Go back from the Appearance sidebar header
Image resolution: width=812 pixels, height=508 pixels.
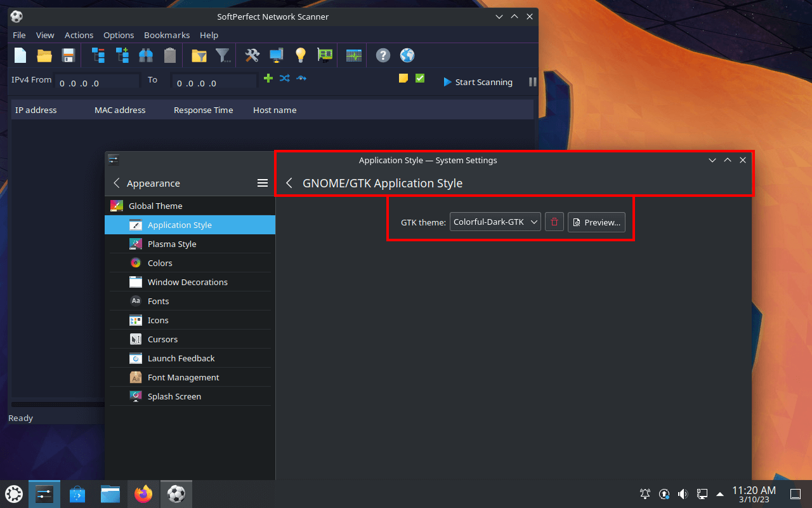[117, 183]
